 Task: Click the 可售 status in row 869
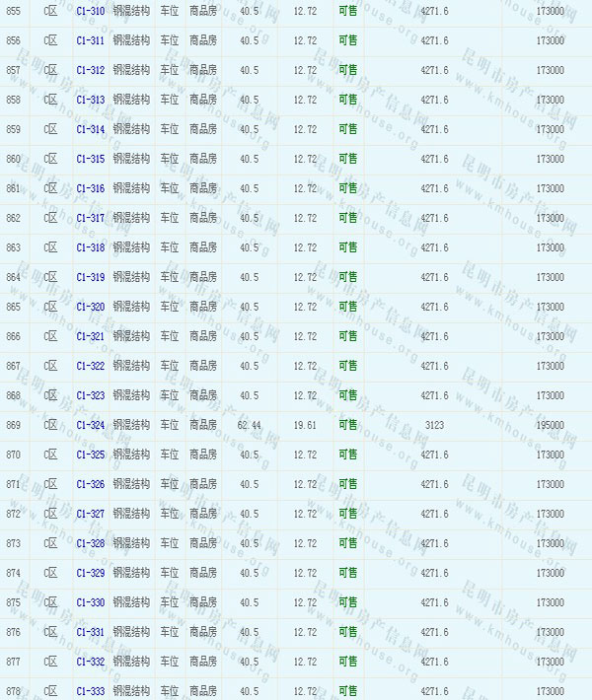348,425
